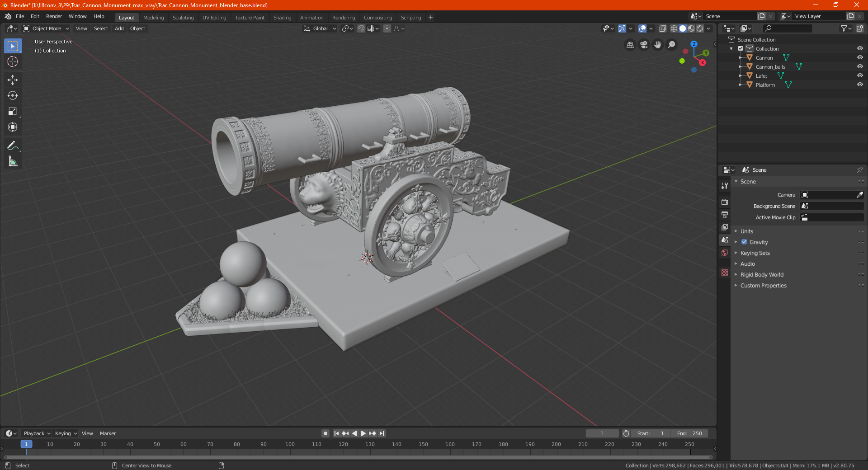Click the eyedropper in the Camera field
This screenshot has height=470, width=868.
coord(859,195)
